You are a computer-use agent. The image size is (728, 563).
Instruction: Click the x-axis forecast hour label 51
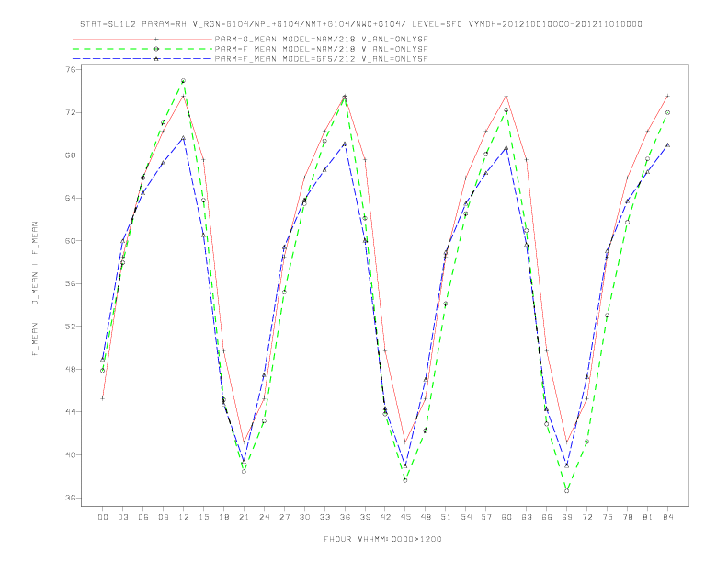click(x=446, y=517)
